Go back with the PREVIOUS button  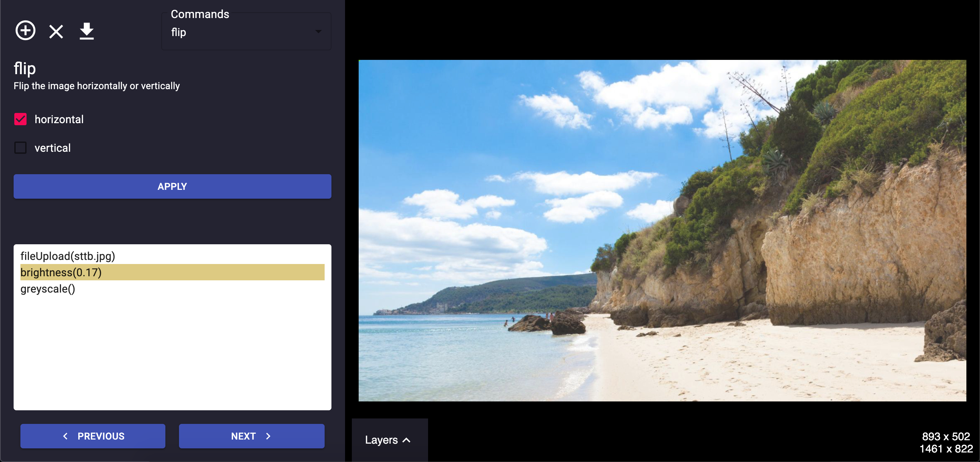pos(93,436)
